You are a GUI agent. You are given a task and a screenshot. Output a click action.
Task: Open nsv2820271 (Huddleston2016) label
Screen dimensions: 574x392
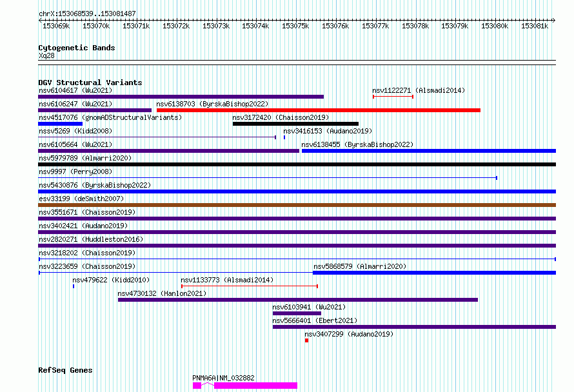pos(91,239)
